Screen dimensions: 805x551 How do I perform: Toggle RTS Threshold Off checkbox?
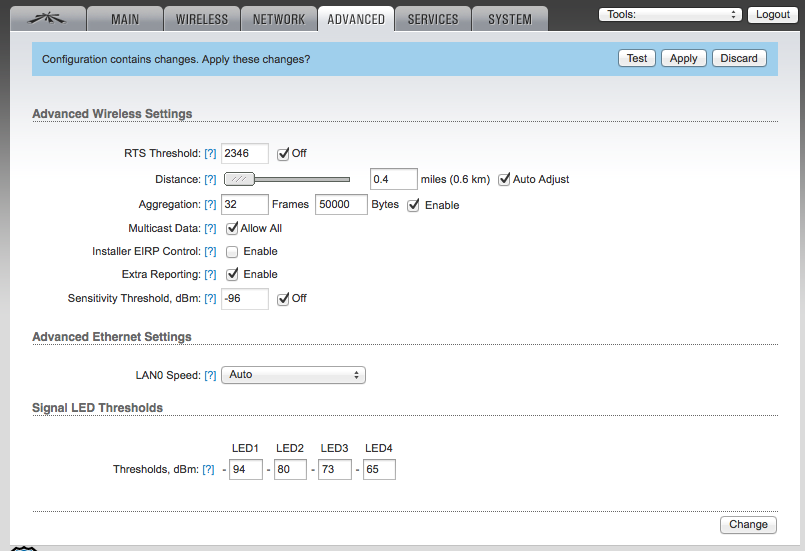pyautogui.click(x=283, y=154)
